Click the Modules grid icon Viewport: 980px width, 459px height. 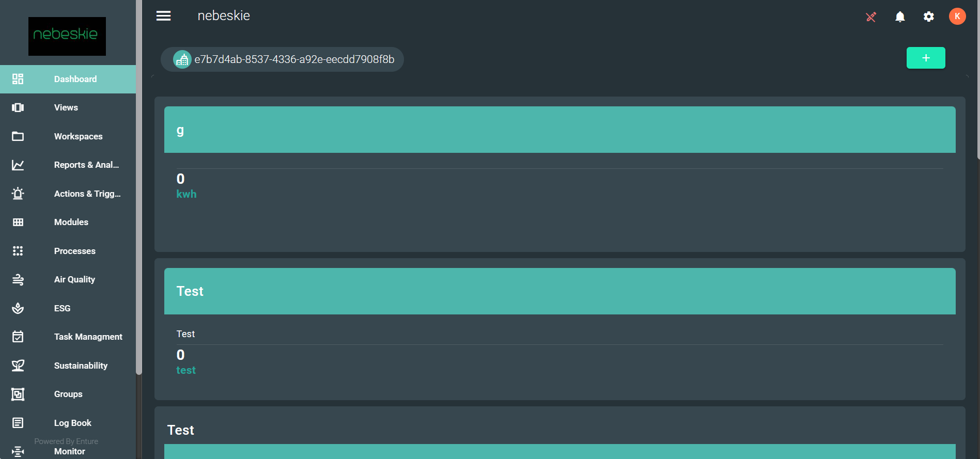(x=18, y=223)
